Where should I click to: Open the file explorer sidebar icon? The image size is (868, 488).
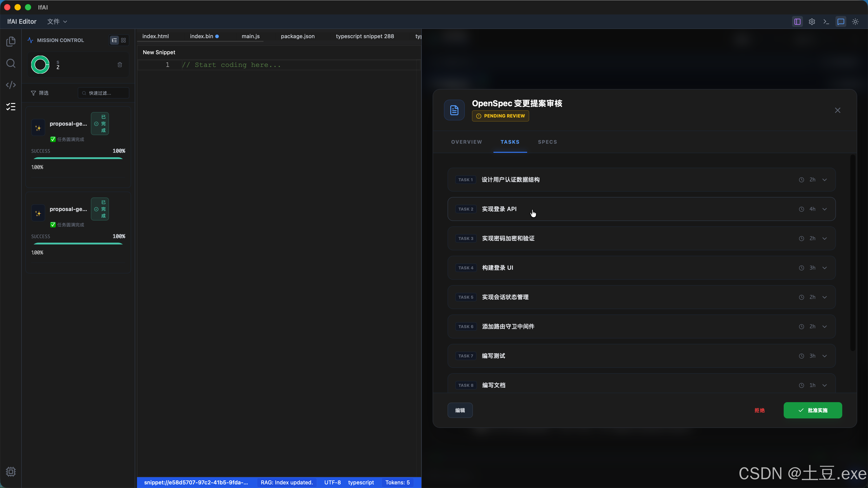tap(11, 41)
